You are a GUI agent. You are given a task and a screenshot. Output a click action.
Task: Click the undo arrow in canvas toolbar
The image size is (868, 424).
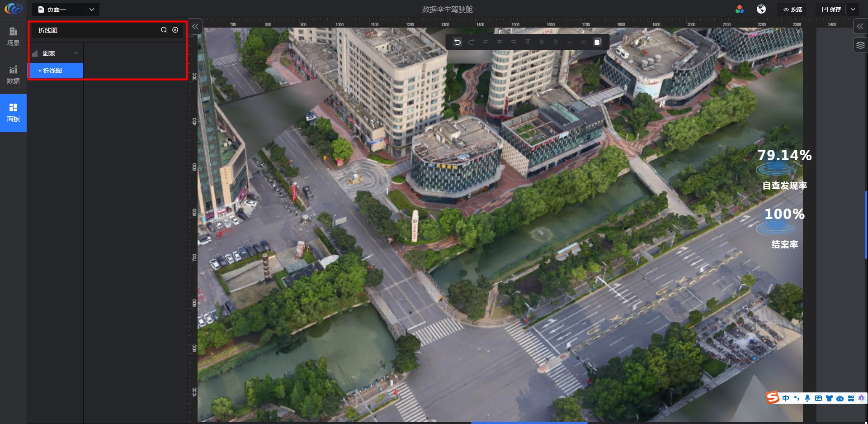(x=458, y=42)
